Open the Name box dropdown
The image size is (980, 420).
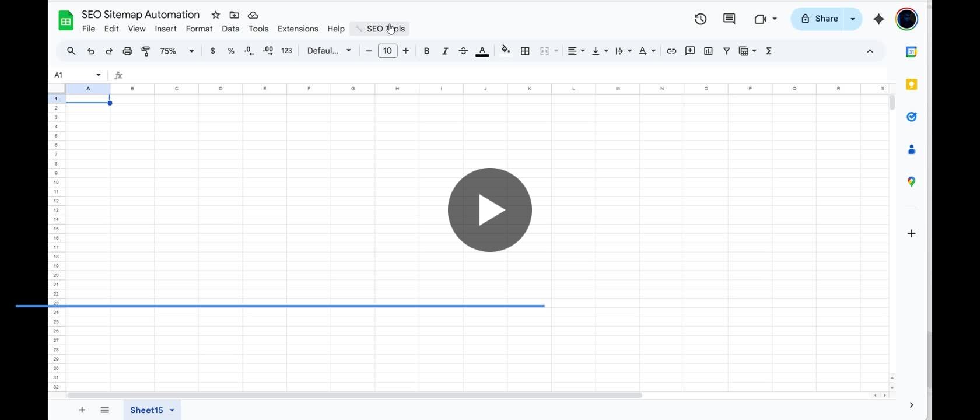coord(99,75)
